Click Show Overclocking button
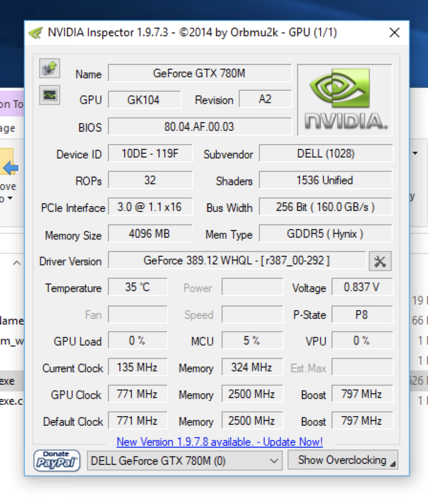The image size is (428, 504). click(x=342, y=460)
